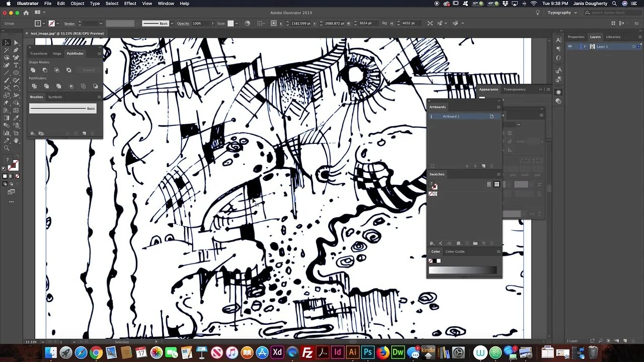Select the Scissors tool
The width and height of the screenshot is (644, 362).
coord(7,88)
